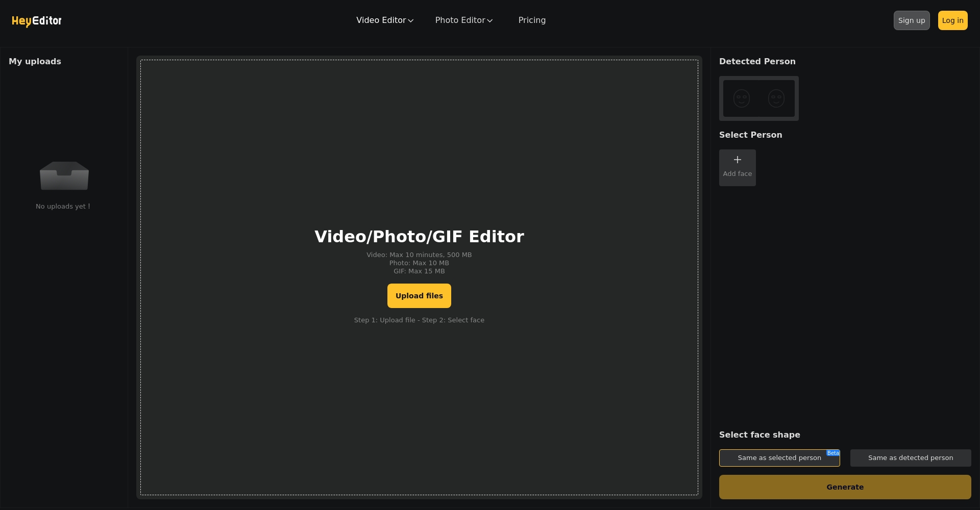The image size is (980, 510).
Task: Expand the Photo Editor chevron arrow
Action: 490,21
